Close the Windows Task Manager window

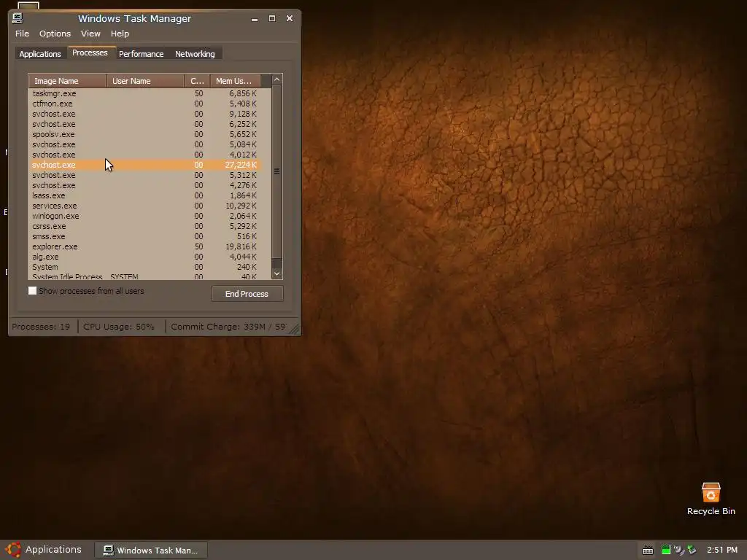click(x=289, y=18)
